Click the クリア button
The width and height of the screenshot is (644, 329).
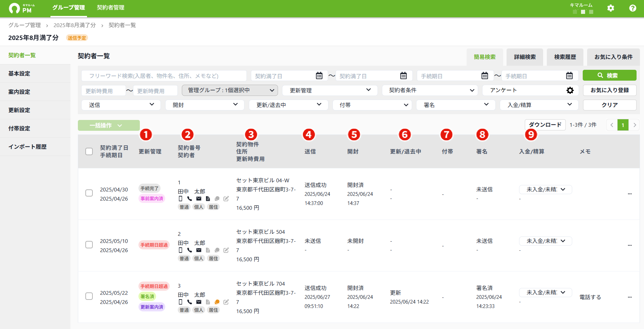(x=609, y=105)
